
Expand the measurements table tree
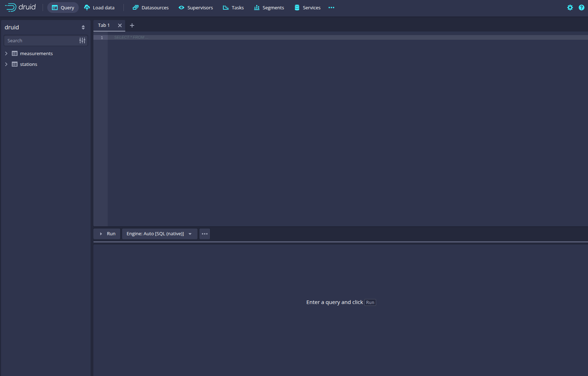[x=6, y=54]
